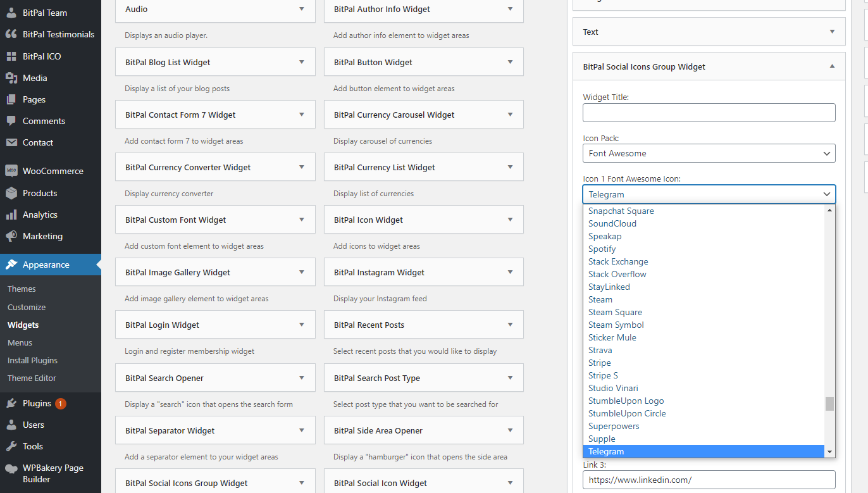Select StumbleUpon Logo from the list
The image size is (868, 493).
pos(704,401)
